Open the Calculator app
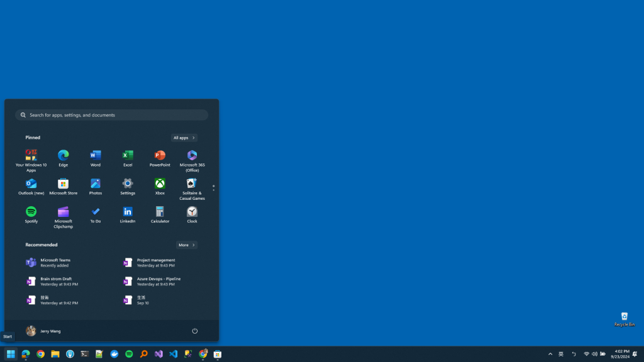This screenshot has width=644, height=362. click(160, 215)
